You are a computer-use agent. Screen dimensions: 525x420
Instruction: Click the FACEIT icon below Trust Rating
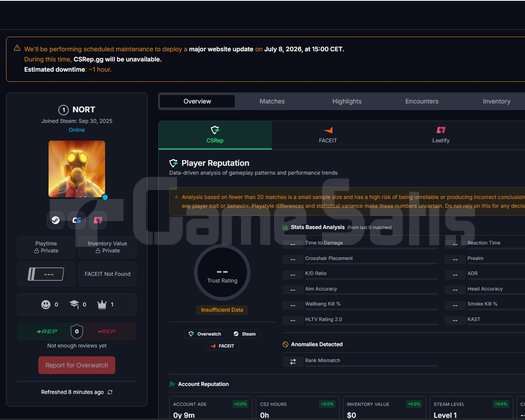click(213, 346)
